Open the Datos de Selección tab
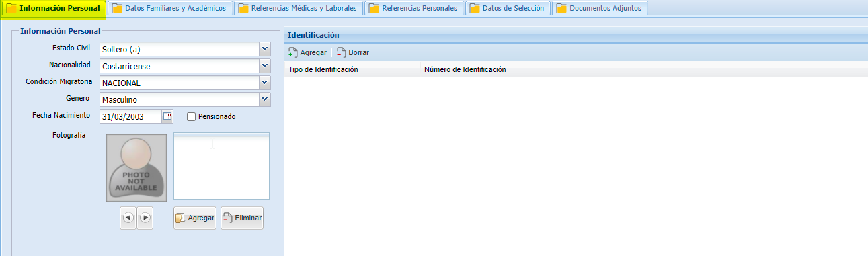 [508, 8]
